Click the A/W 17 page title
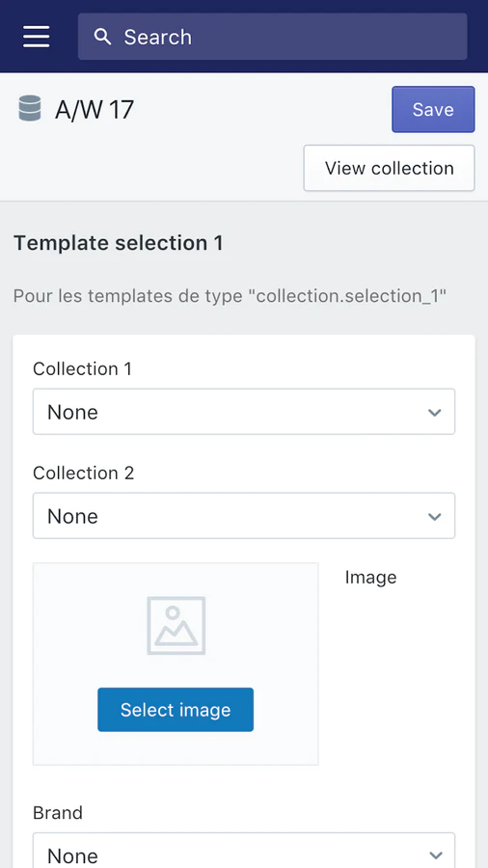The image size is (488, 868). pyautogui.click(x=95, y=110)
